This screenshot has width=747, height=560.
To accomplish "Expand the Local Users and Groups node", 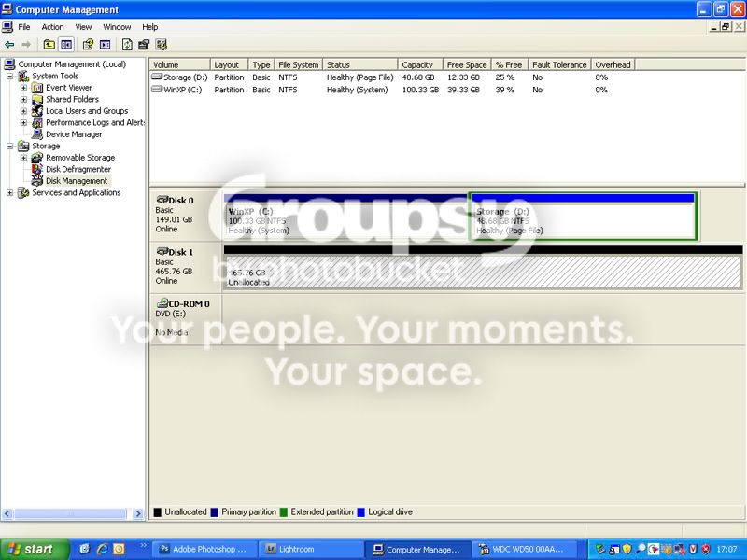I will click(23, 111).
